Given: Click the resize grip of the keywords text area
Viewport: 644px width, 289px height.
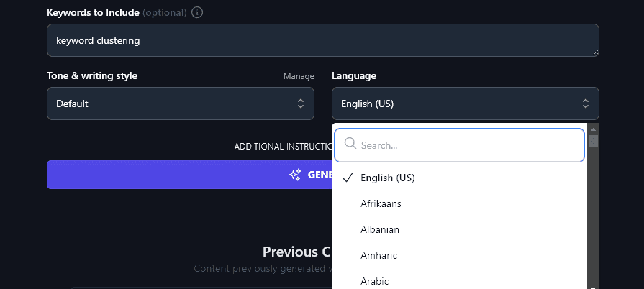Looking at the screenshot, I should [x=595, y=52].
